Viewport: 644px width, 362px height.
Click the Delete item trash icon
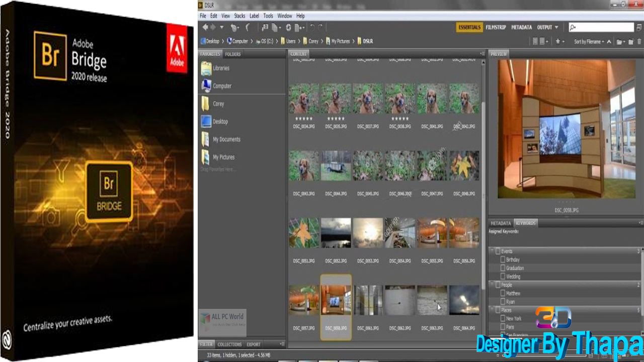pos(638,42)
